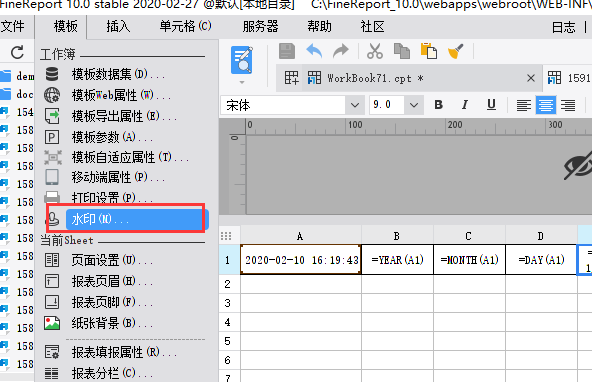
Task: Select 报表填报属性(R) menu entry
Action: click(124, 352)
